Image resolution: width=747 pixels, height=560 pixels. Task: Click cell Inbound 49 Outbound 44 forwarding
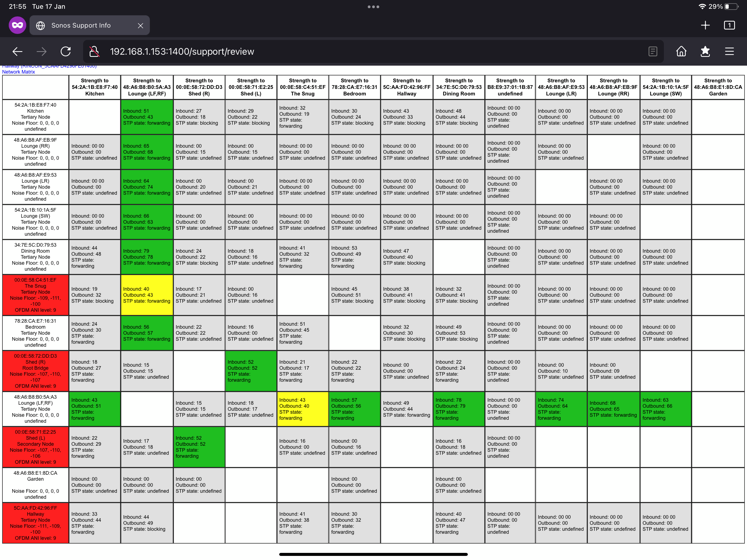coord(407,409)
